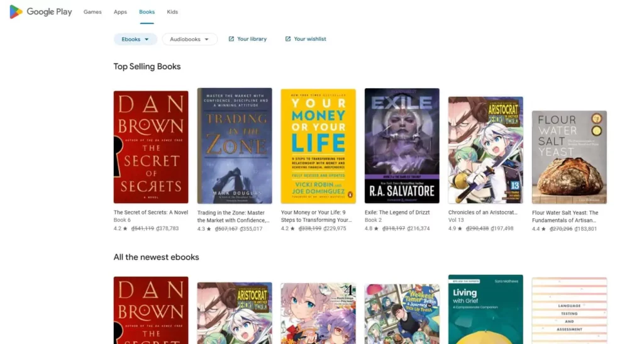Click 'Book 2' subtitle under Exile
The image size is (644, 344).
[374, 220]
